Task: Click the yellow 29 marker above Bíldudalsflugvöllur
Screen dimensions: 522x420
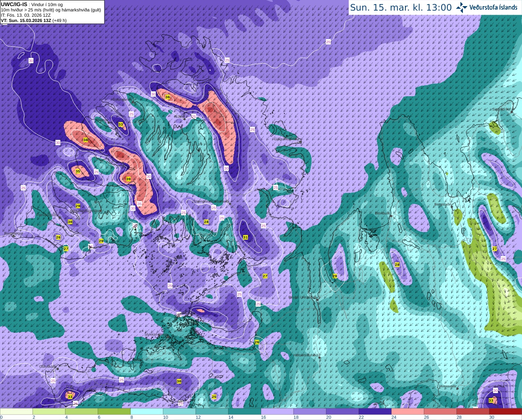Action: pos(78,206)
